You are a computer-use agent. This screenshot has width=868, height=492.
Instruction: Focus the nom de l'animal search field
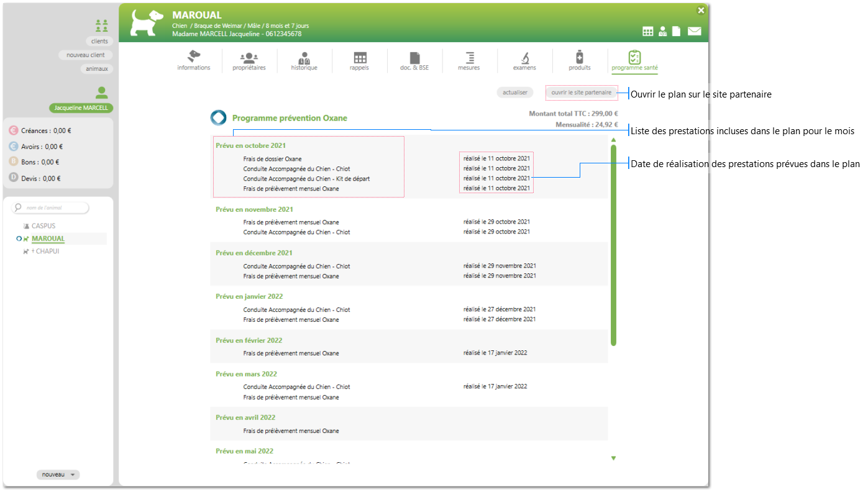tap(50, 207)
